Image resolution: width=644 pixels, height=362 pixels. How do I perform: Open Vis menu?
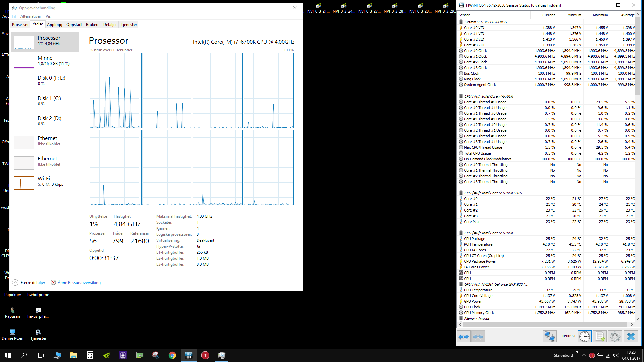point(48,16)
